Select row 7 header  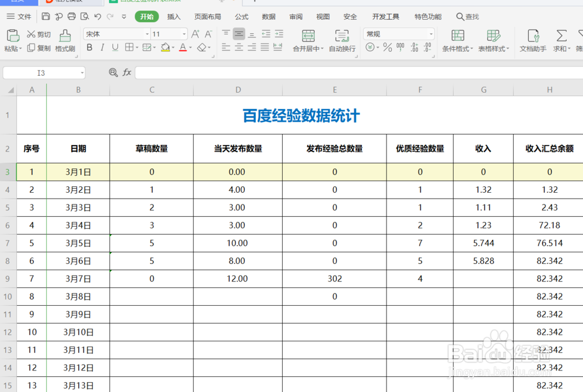pyautogui.click(x=8, y=243)
